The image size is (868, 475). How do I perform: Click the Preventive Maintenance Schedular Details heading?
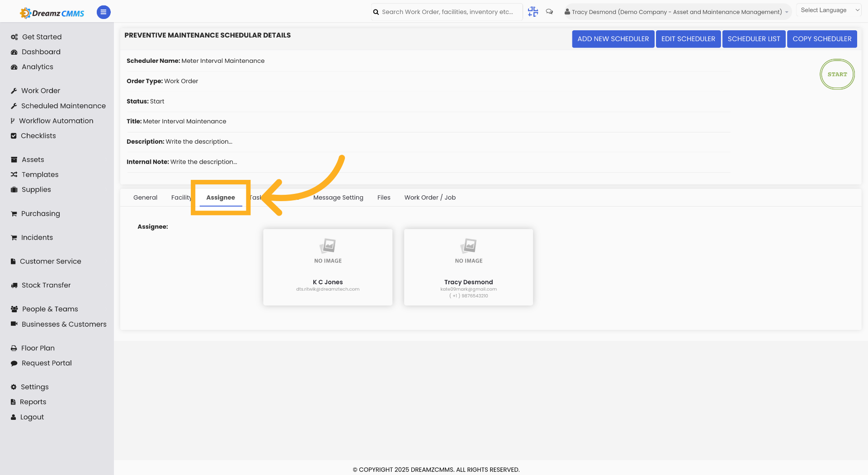pyautogui.click(x=208, y=35)
